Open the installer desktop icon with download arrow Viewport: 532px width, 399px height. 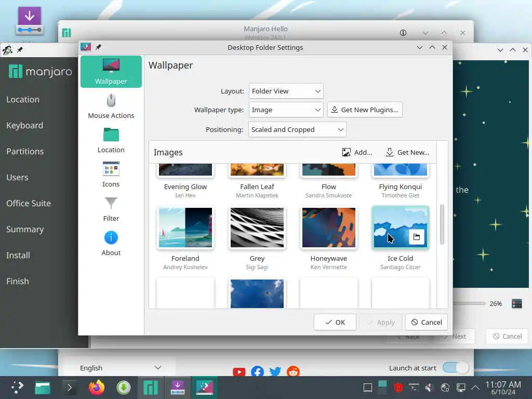[x=30, y=21]
